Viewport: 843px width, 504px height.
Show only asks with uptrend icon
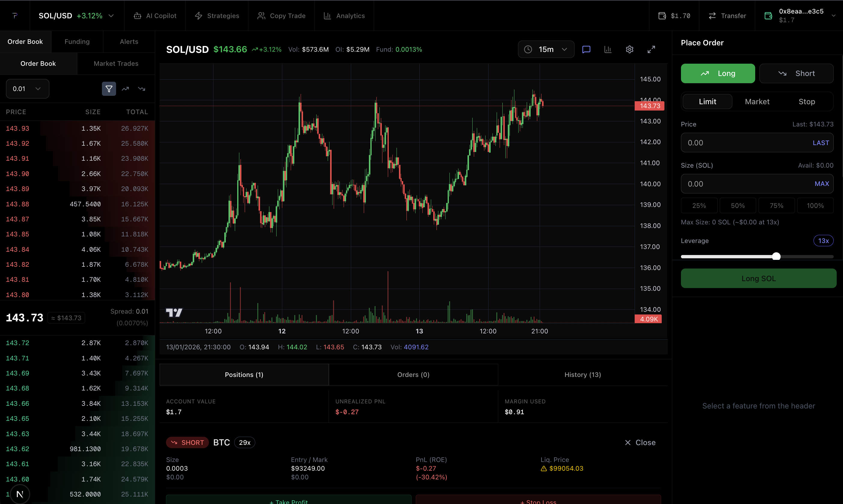point(125,89)
